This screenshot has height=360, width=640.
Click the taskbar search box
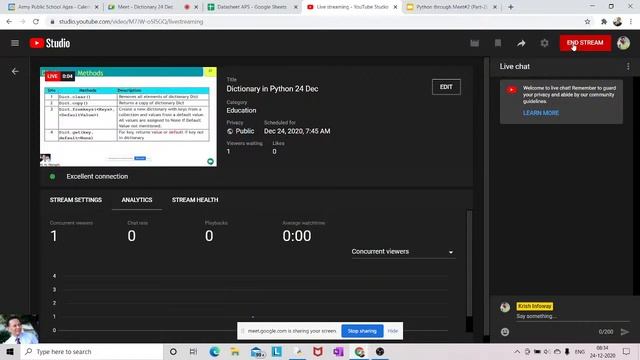pyautogui.click(x=92, y=351)
